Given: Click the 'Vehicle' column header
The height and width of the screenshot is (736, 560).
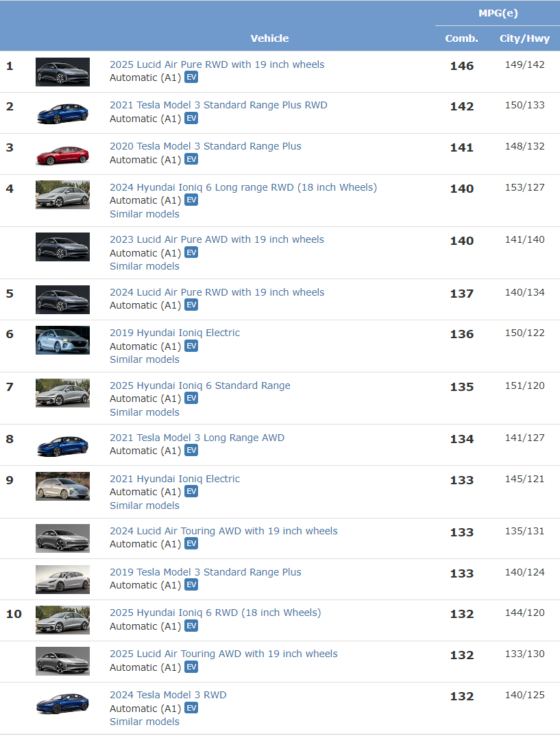Looking at the screenshot, I should point(269,38).
